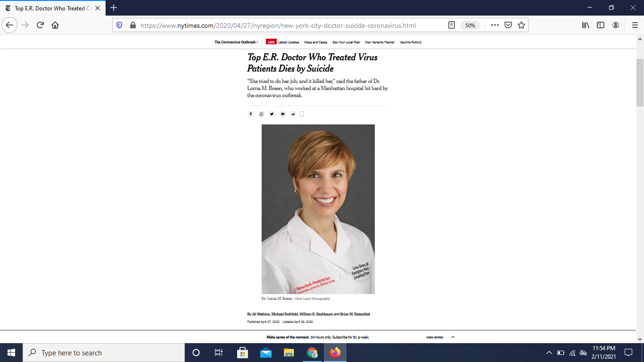Image resolution: width=644 pixels, height=362 pixels.
Task: Share article on Facebook
Action: (x=251, y=114)
